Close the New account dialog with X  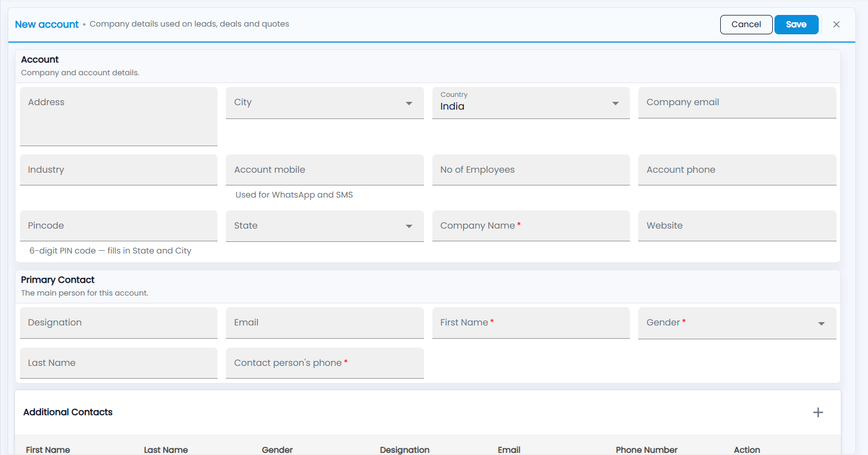[x=836, y=24]
